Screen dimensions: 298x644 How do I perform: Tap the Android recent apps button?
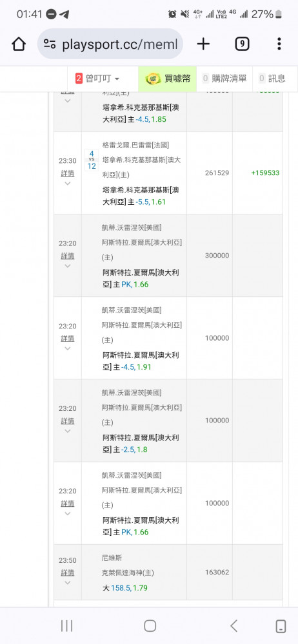coord(66,626)
